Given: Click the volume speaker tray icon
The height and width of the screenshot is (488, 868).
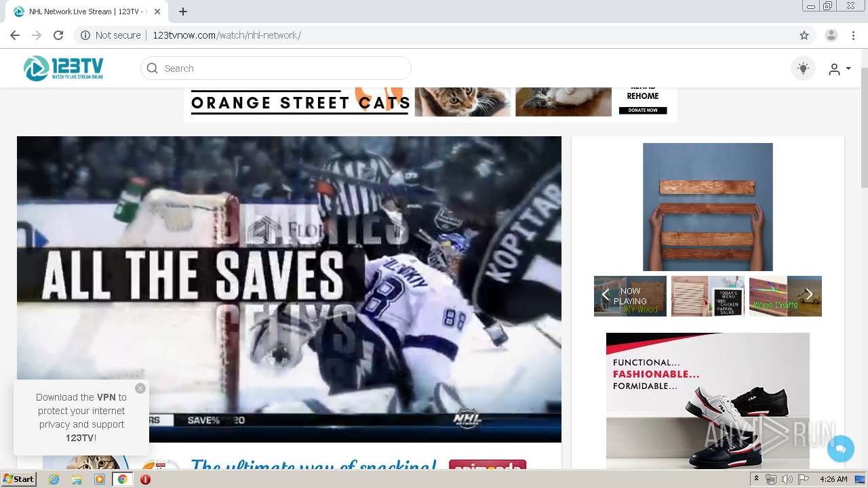Looking at the screenshot, I should [x=787, y=479].
